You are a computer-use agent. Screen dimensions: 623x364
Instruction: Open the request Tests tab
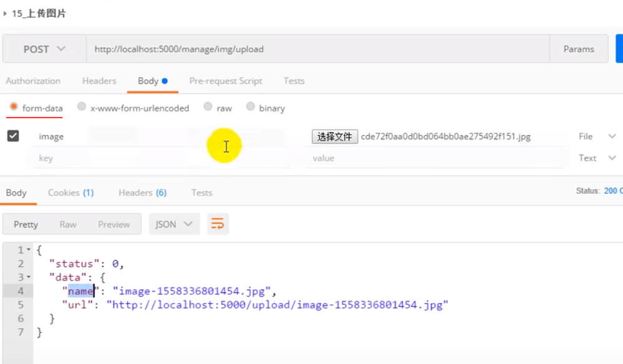[x=294, y=81]
